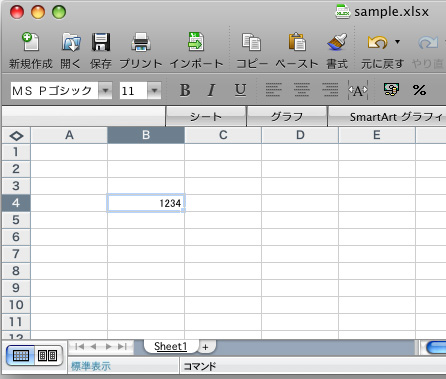This screenshot has height=379, width=446.
Task: Print using the プリント icon
Action: tap(141, 42)
